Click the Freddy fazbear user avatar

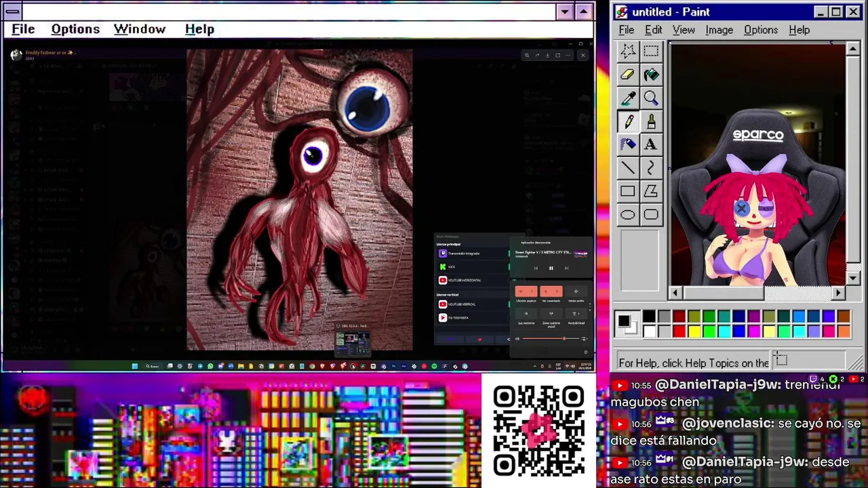click(16, 55)
